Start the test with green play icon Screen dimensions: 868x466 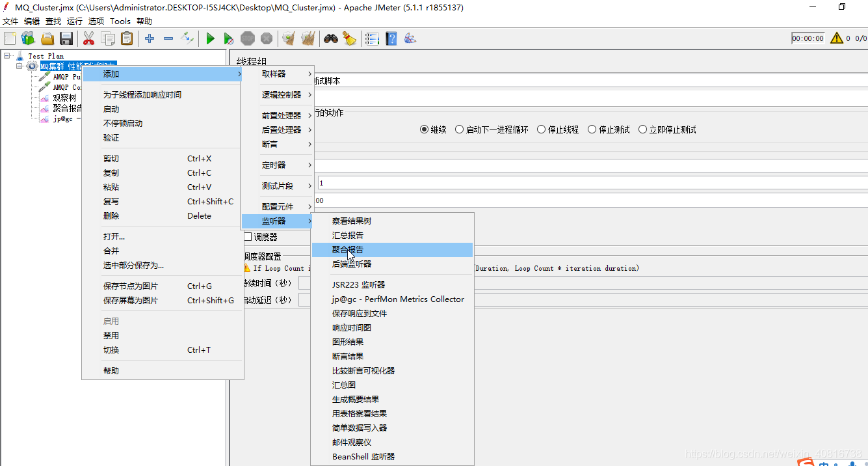pos(210,38)
